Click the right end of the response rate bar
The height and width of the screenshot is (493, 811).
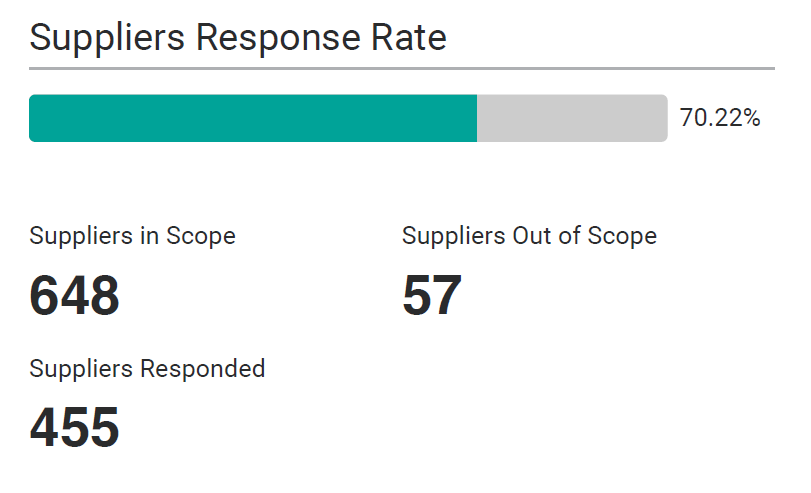pos(663,118)
